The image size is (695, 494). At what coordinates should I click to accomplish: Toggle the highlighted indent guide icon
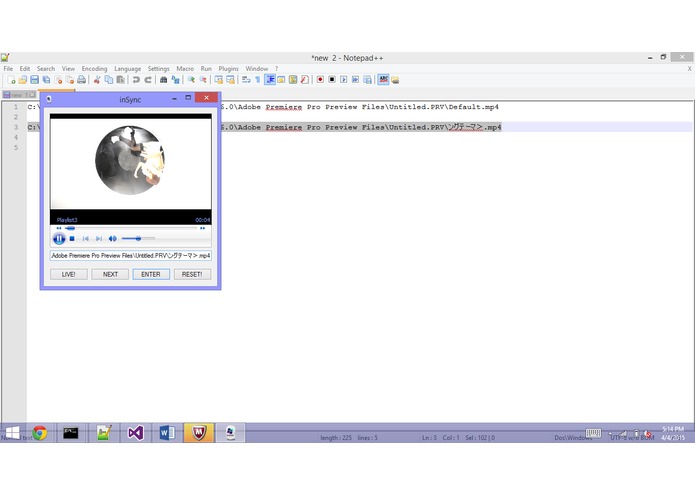[270, 80]
